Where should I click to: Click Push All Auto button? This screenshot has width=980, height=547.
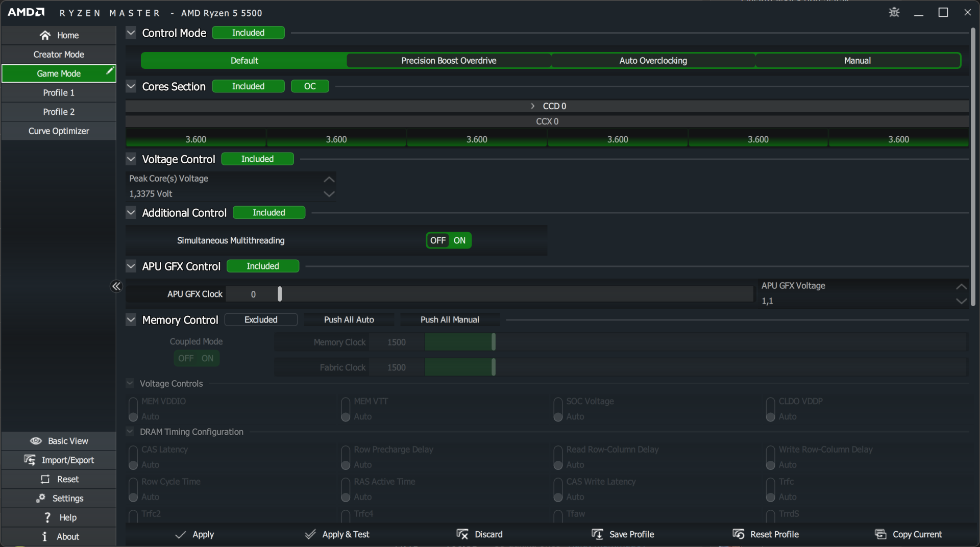point(349,320)
